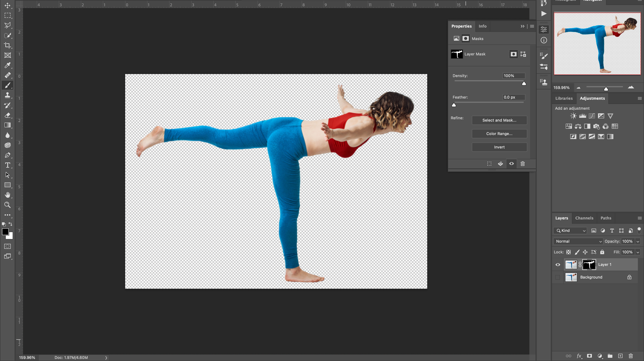The width and height of the screenshot is (644, 361).
Task: Click the Layer 1 mask thumbnail
Action: tap(589, 264)
